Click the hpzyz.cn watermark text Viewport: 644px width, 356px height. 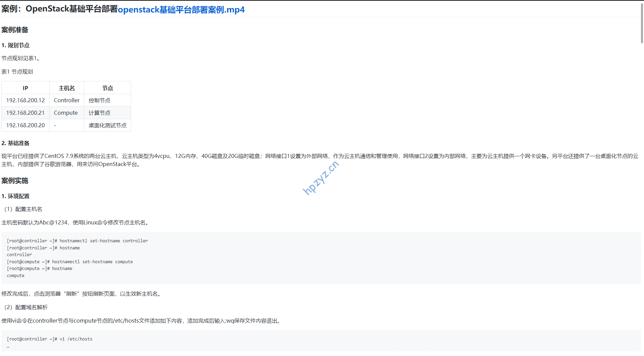click(x=320, y=178)
